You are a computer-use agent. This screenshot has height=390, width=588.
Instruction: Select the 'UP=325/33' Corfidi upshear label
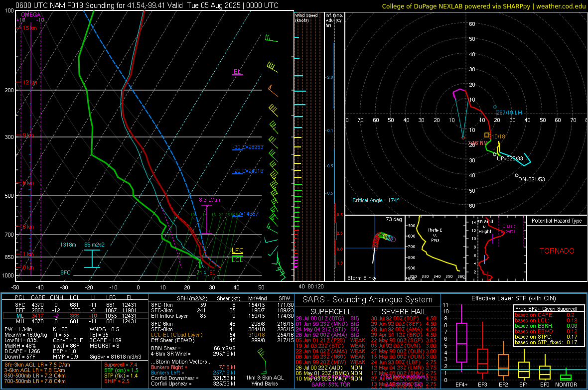tap(510, 158)
